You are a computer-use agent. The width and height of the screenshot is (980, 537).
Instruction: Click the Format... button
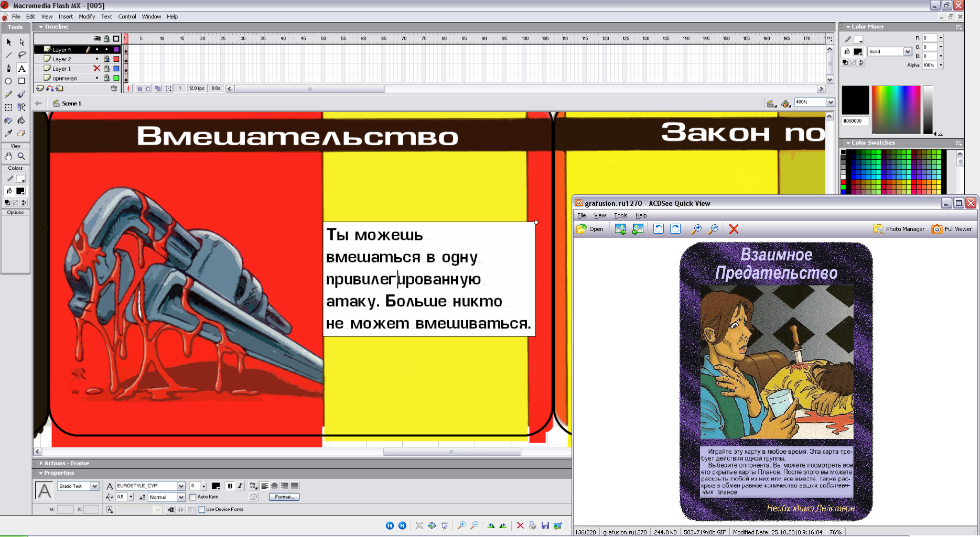[x=284, y=497]
